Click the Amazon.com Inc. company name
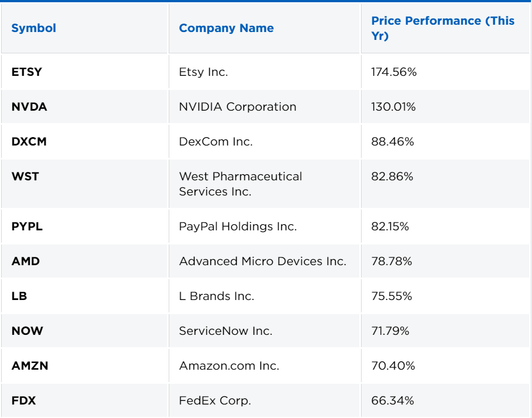 pos(229,366)
